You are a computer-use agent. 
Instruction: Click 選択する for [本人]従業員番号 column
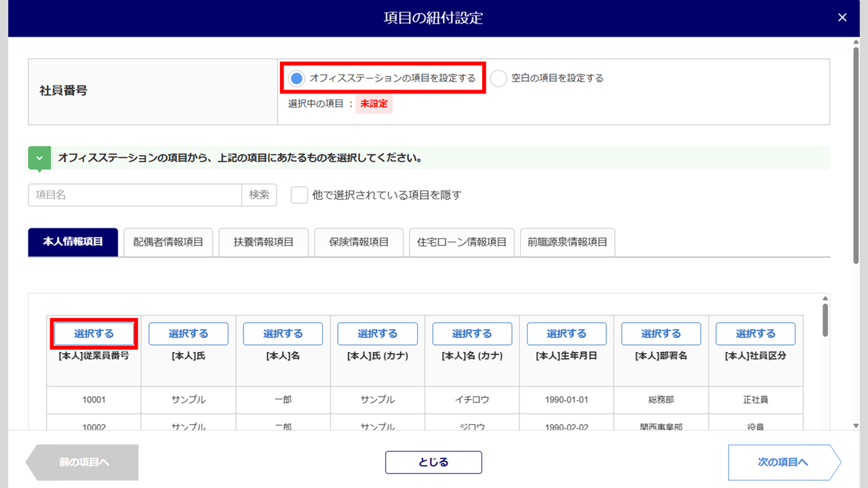[94, 333]
